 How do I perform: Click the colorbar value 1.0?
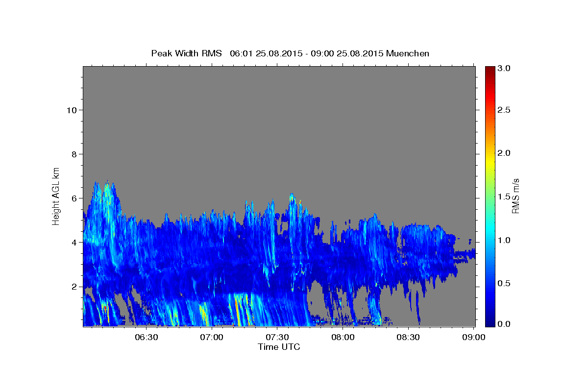[504, 240]
